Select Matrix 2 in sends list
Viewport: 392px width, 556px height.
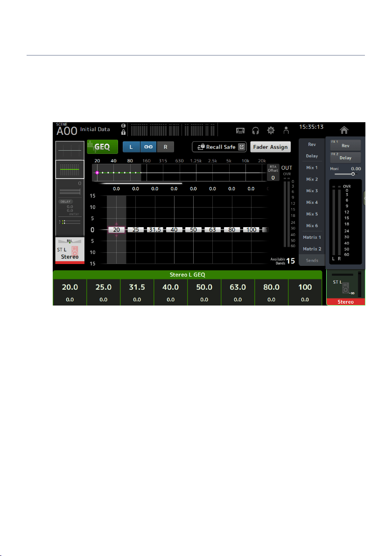(312, 249)
